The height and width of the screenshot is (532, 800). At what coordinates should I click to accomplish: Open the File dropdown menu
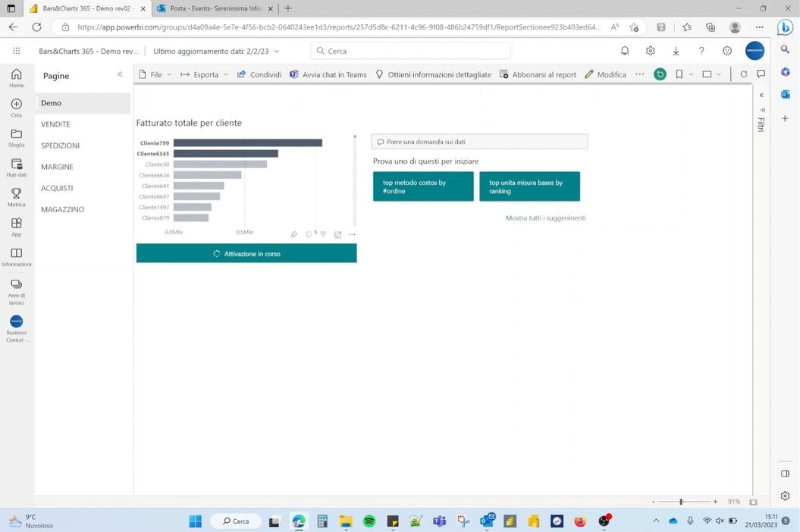point(155,74)
